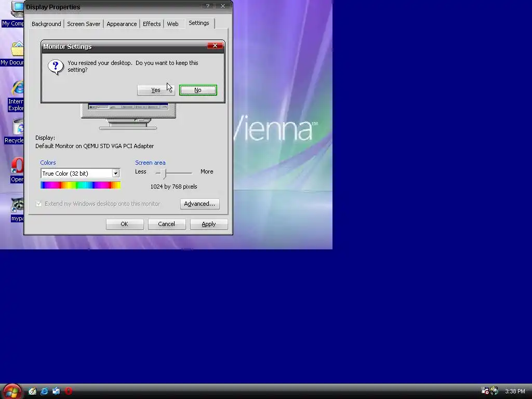
Task: Click the monitor preview image
Action: [x=128, y=116]
